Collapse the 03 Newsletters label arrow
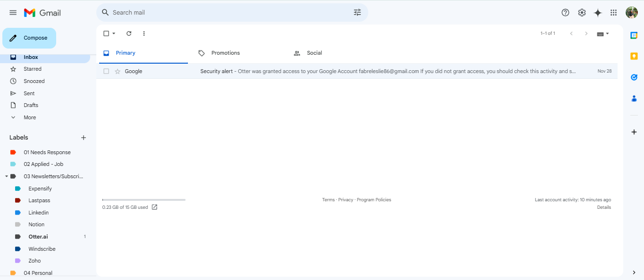The image size is (644, 280). pos(7,176)
